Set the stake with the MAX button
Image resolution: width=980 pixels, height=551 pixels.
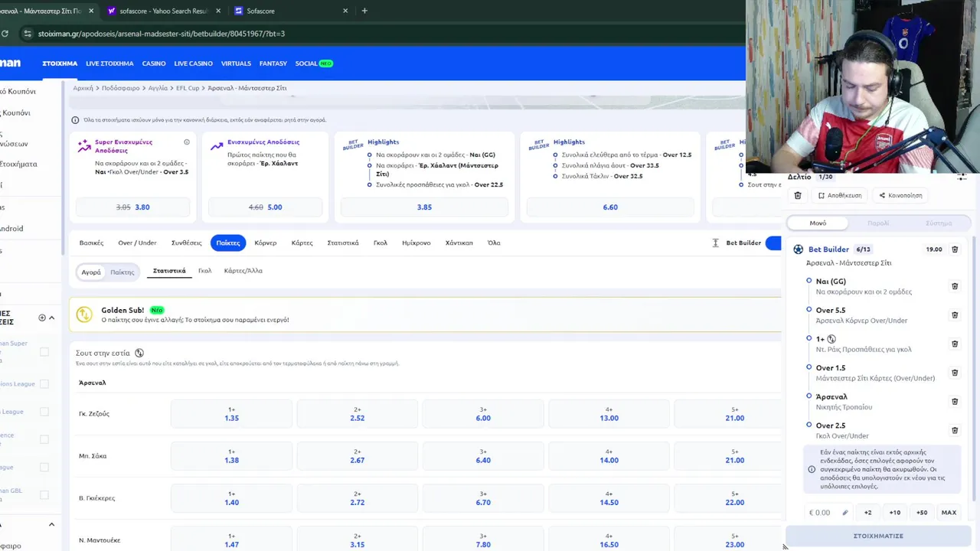[x=949, y=513]
